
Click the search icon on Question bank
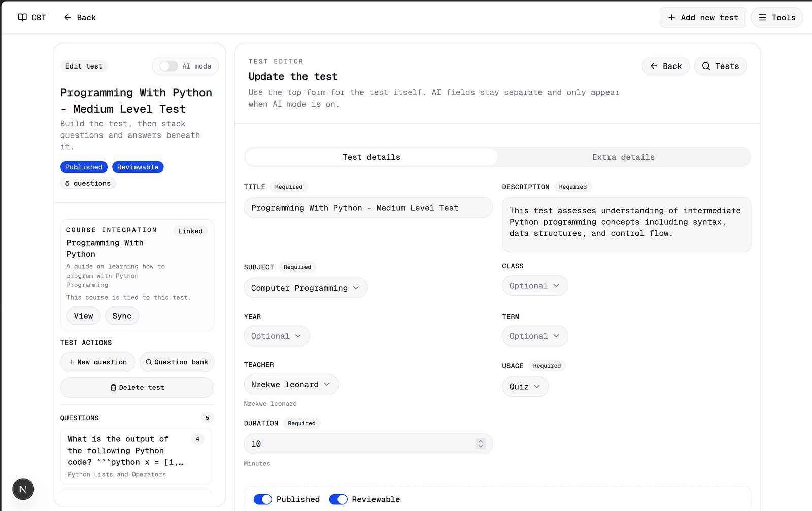149,362
